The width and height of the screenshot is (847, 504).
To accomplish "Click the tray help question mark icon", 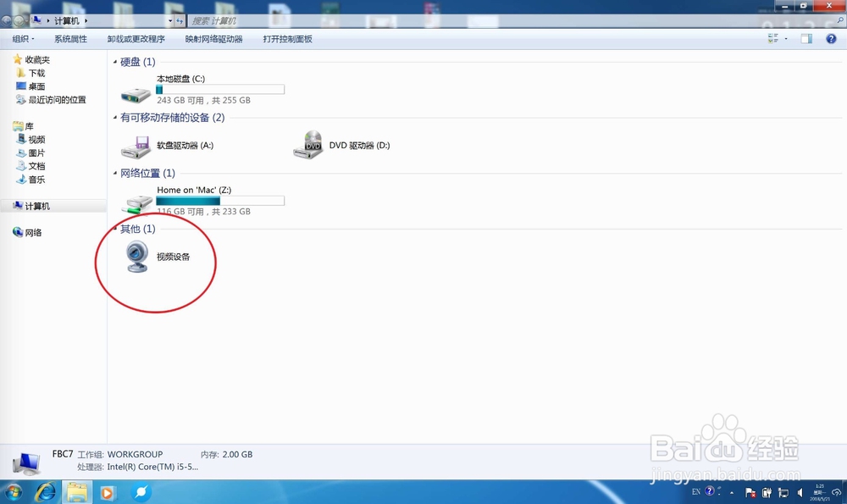I will (710, 491).
